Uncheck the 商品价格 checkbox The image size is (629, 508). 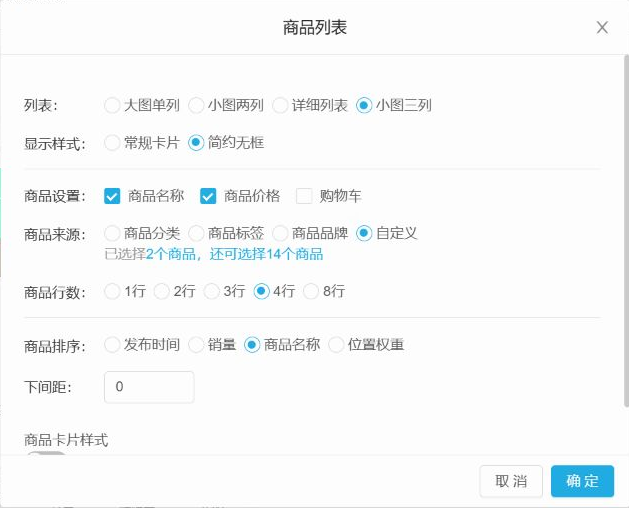click(208, 196)
